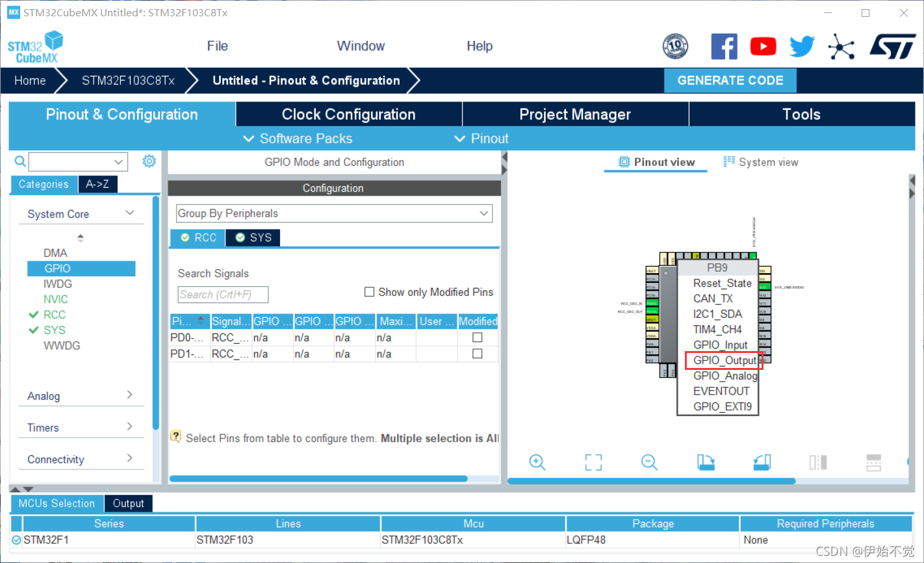Click the Search Signals input field
924x563 pixels.
click(223, 295)
